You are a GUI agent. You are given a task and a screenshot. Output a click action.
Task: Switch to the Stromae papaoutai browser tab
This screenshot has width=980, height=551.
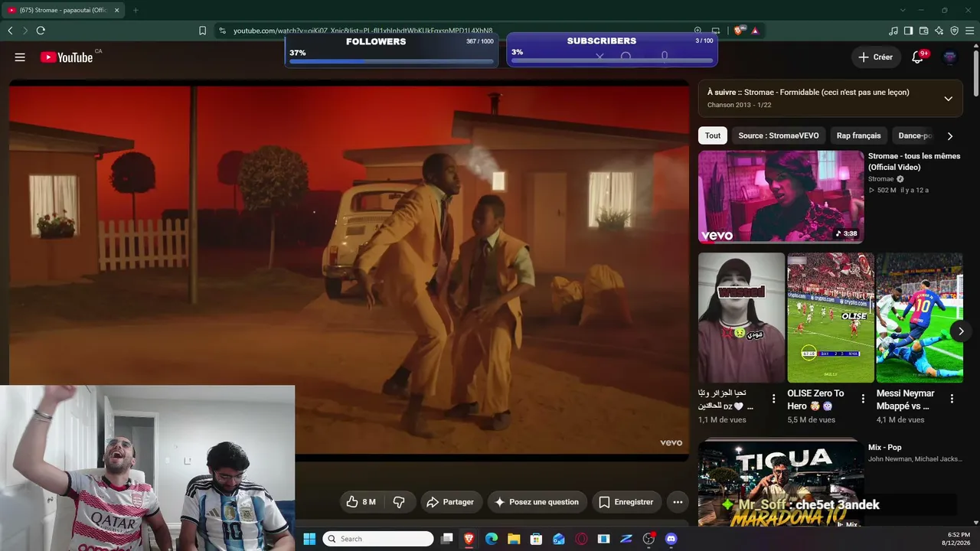(x=64, y=10)
